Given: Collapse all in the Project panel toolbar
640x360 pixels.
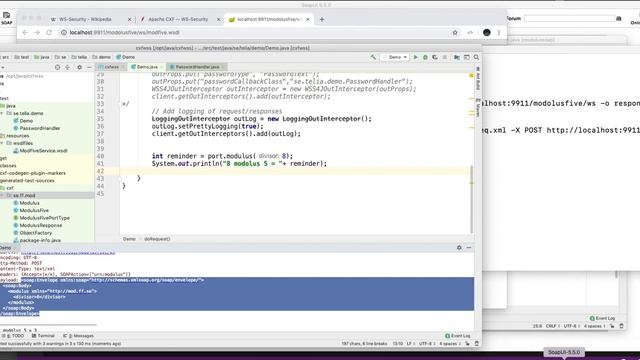Looking at the screenshot, I should click(67, 67).
